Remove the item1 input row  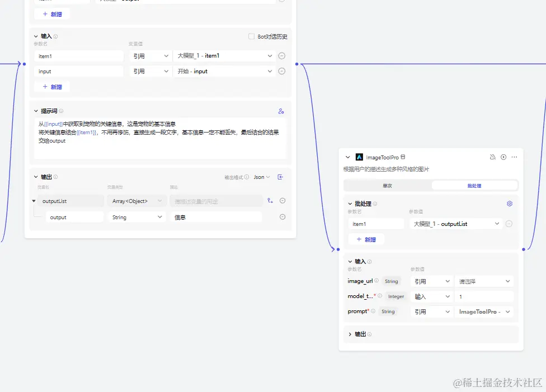tap(282, 56)
